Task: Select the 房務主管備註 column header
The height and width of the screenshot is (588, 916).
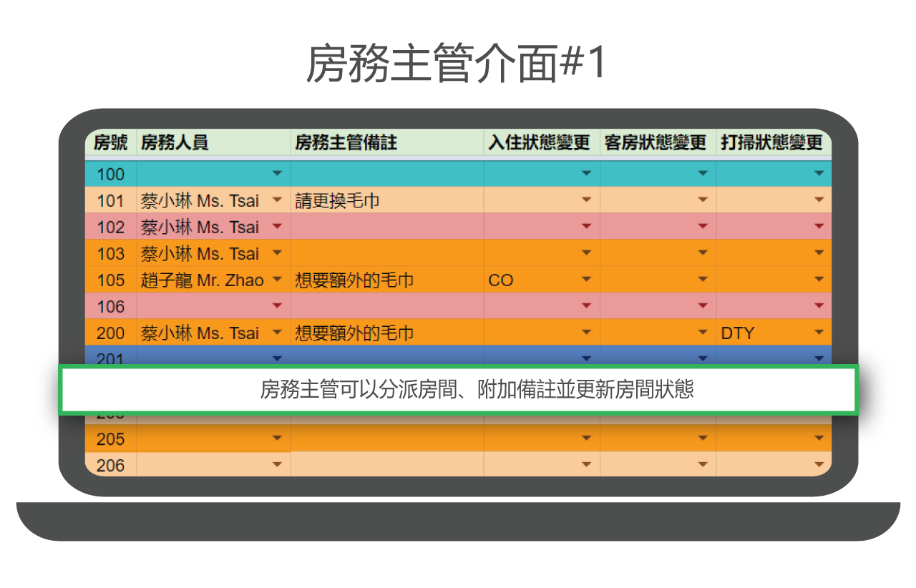Action: point(387,142)
